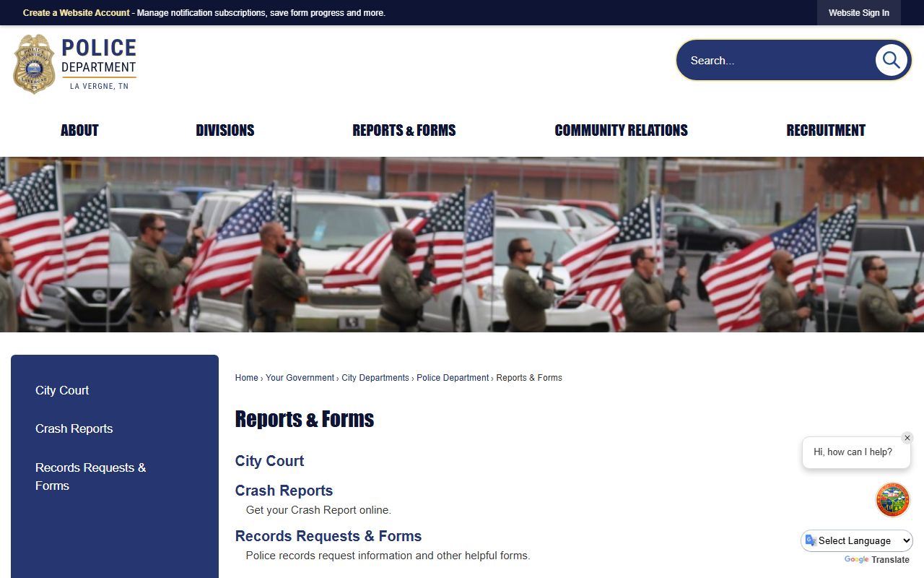Close the chat greeting bubble

907,438
